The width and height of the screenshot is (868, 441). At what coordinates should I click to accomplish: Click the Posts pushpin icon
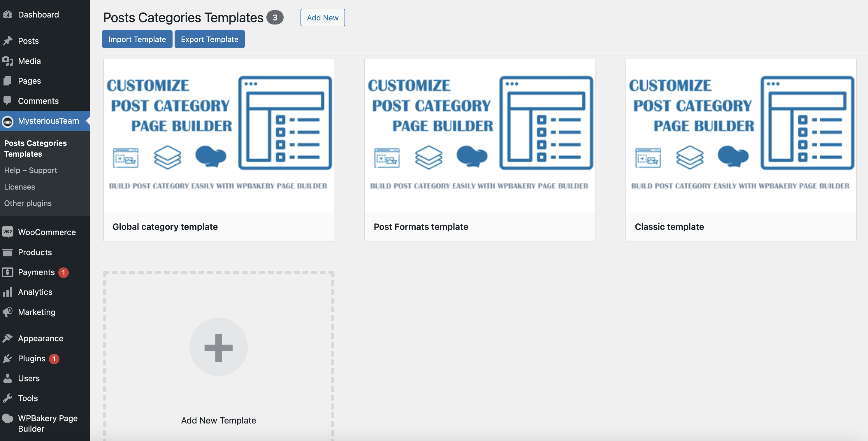coord(7,41)
